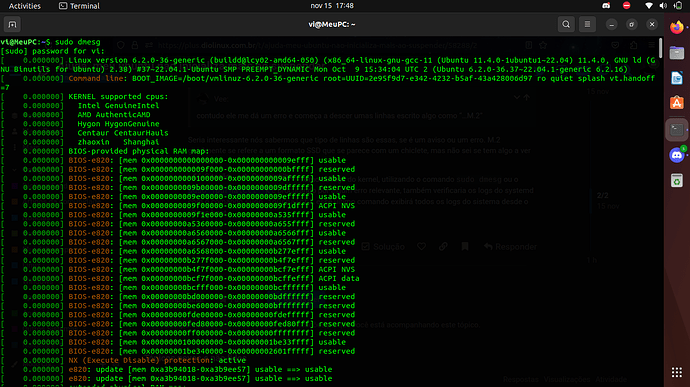690x387 pixels.
Task: Open the Terminal app menu in top bar
Action: (79, 6)
